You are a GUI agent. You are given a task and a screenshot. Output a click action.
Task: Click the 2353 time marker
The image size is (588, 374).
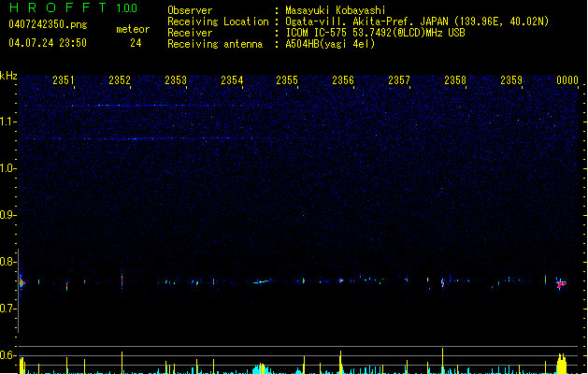[176, 79]
